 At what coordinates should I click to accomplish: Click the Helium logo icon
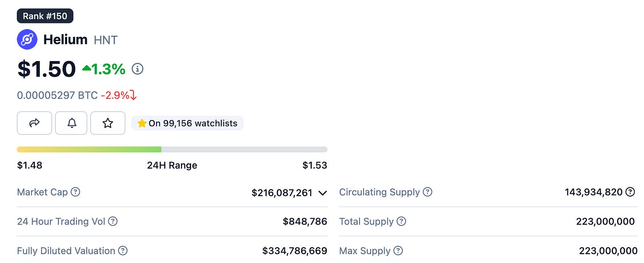(x=27, y=40)
